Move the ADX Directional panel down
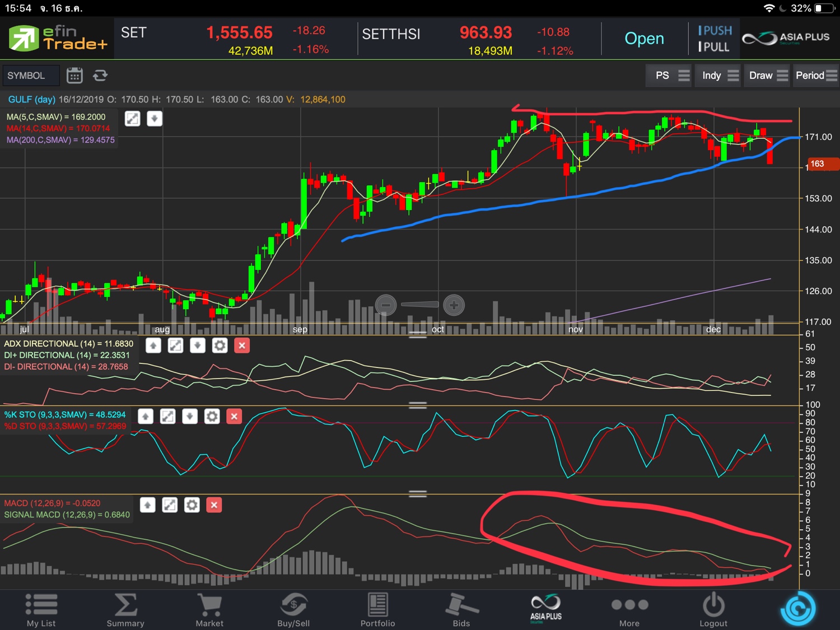This screenshot has width=840, height=630. [198, 346]
